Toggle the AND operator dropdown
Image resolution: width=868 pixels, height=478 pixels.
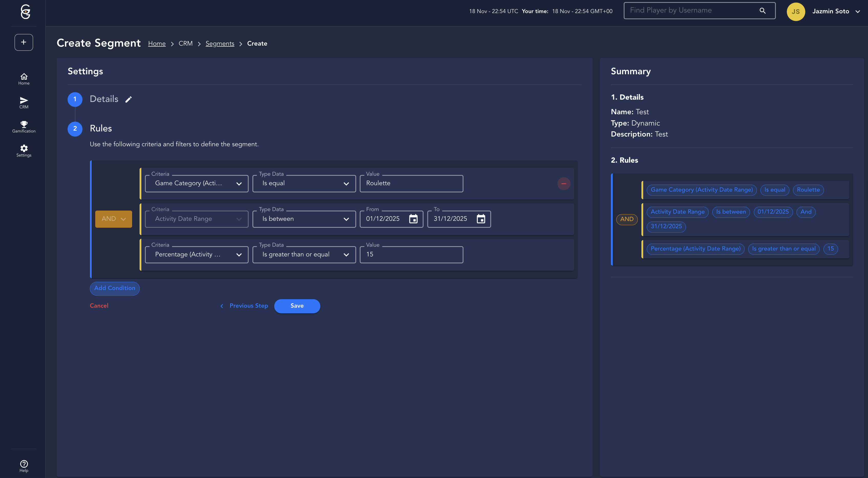113,219
